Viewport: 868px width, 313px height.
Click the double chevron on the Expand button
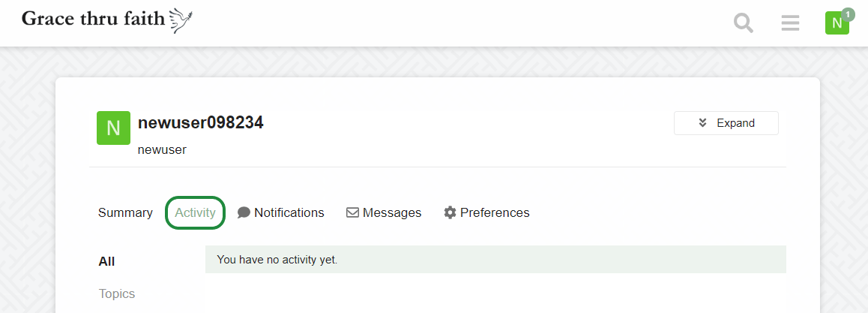(x=702, y=123)
